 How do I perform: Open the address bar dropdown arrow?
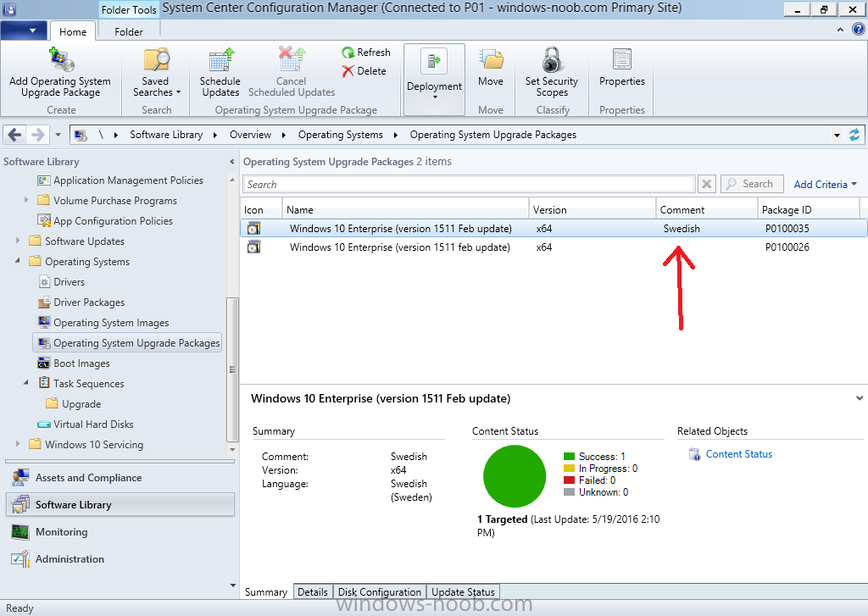coord(837,135)
